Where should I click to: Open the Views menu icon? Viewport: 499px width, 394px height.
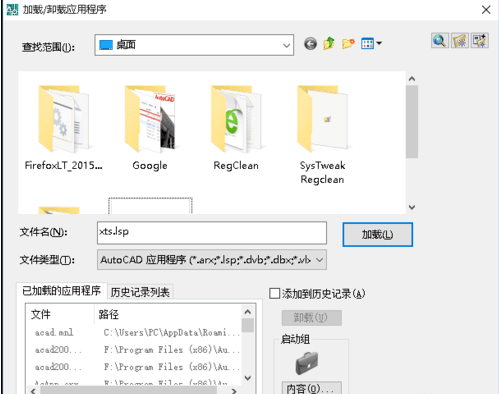tap(367, 43)
